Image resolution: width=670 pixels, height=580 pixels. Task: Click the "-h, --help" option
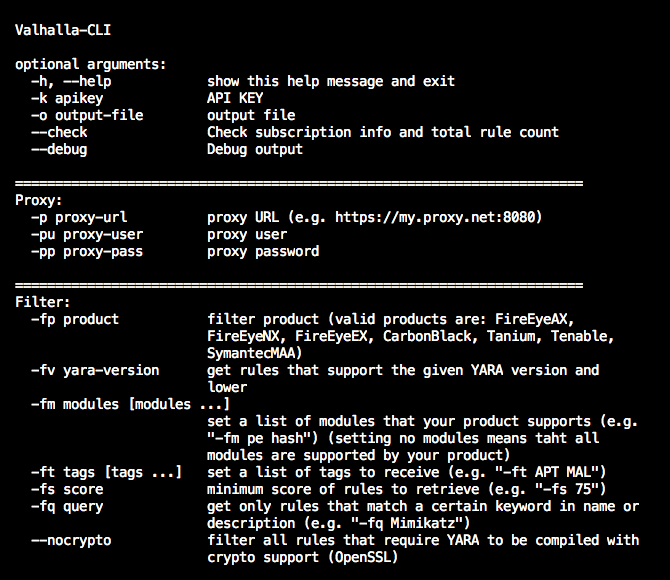(75, 81)
